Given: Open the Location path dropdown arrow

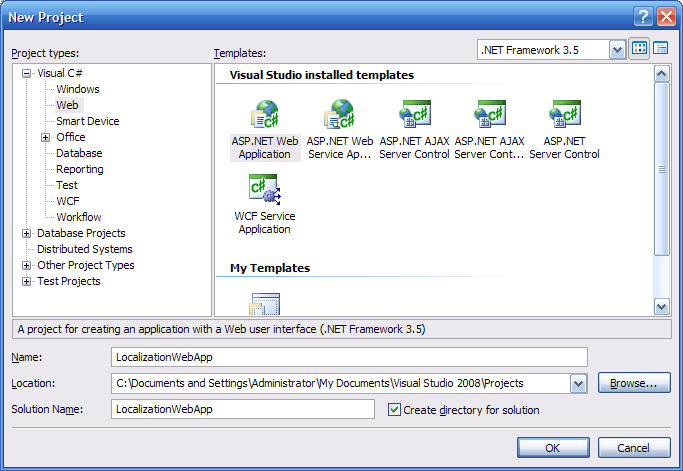Looking at the screenshot, I should [578, 384].
